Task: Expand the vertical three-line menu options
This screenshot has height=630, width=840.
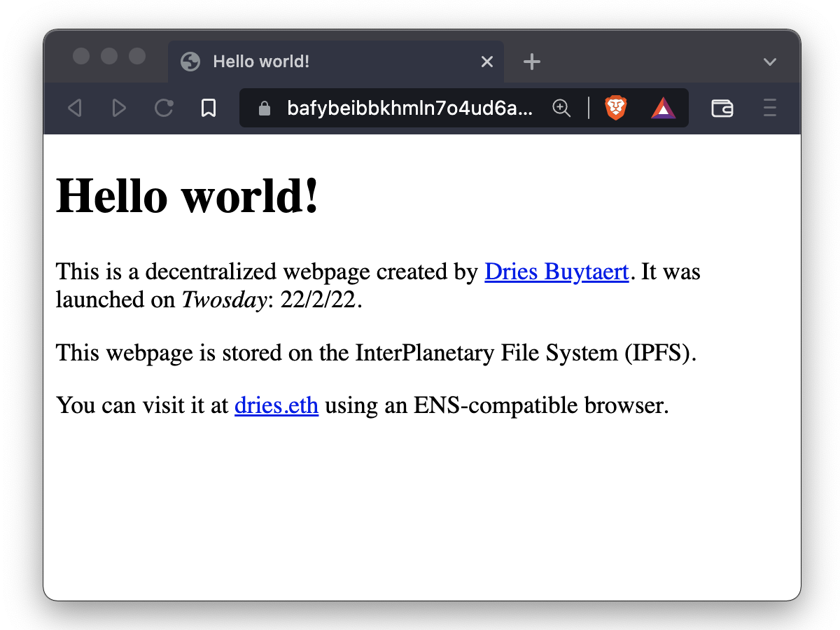Action: coord(769,108)
